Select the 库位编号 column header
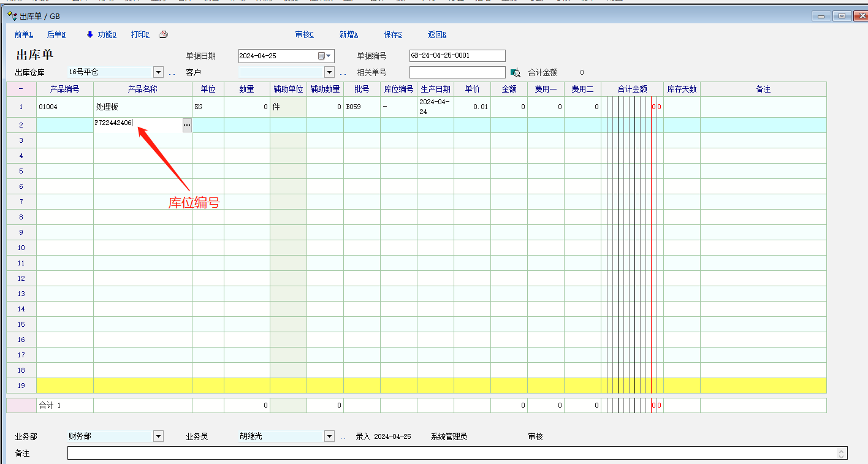This screenshot has width=868, height=464. pos(398,89)
